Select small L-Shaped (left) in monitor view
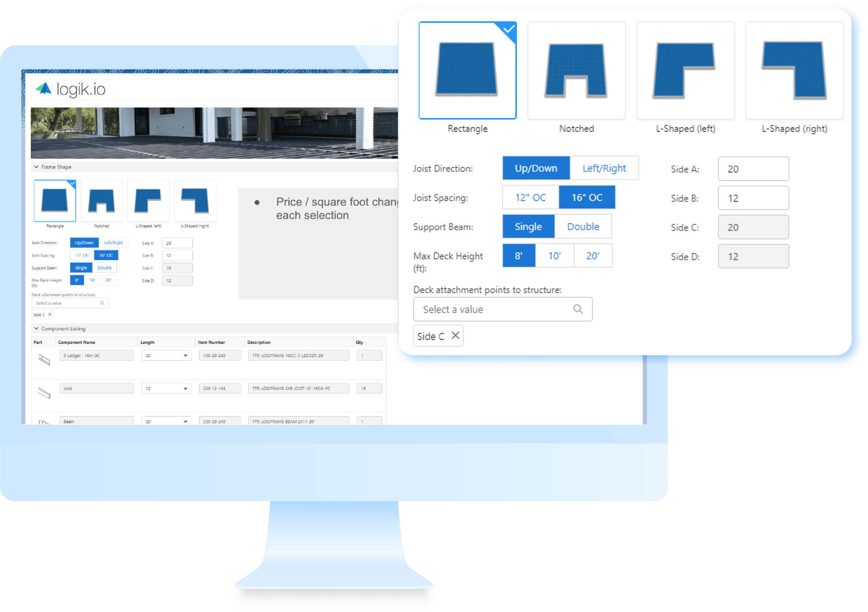The image size is (868, 612). [x=148, y=201]
